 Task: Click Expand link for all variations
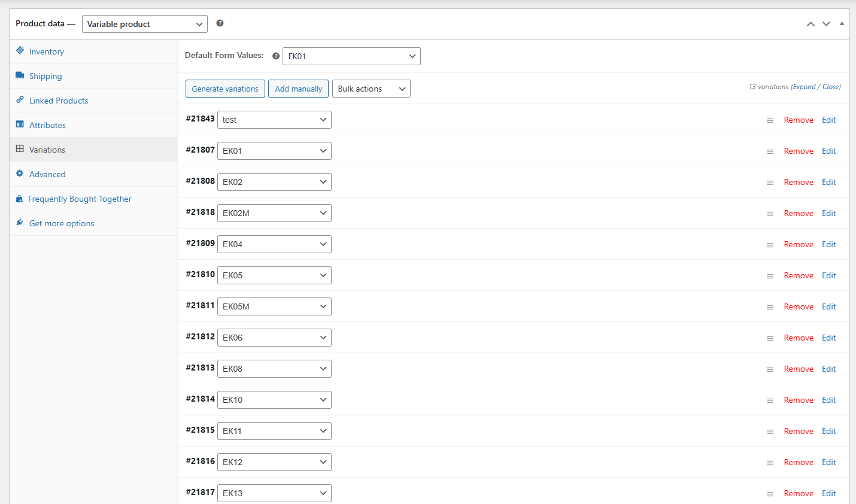804,87
